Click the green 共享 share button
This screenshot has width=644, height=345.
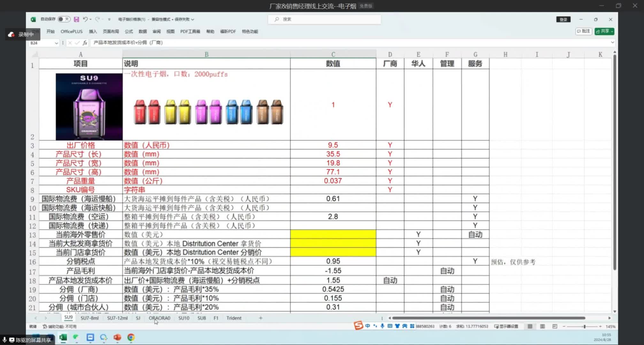pos(604,31)
